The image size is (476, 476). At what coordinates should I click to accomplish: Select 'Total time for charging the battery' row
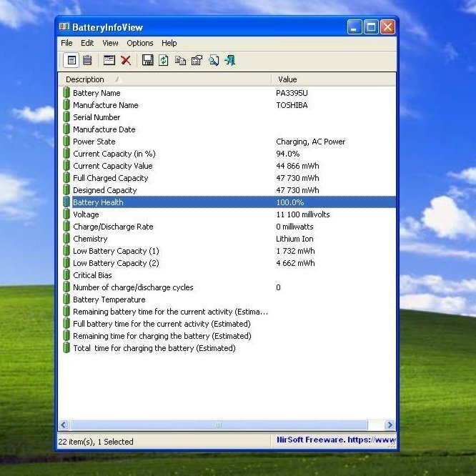click(x=227, y=348)
